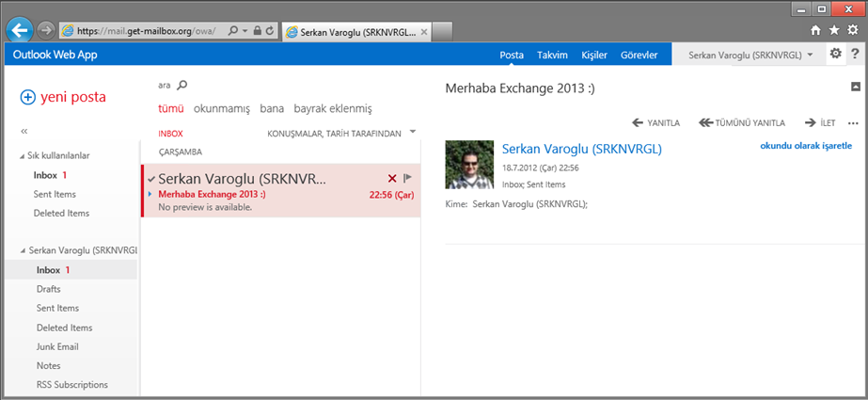This screenshot has width=868, height=400.
Task: Toggle the checkmark on Serkan Varoglu message
Action: 151,179
